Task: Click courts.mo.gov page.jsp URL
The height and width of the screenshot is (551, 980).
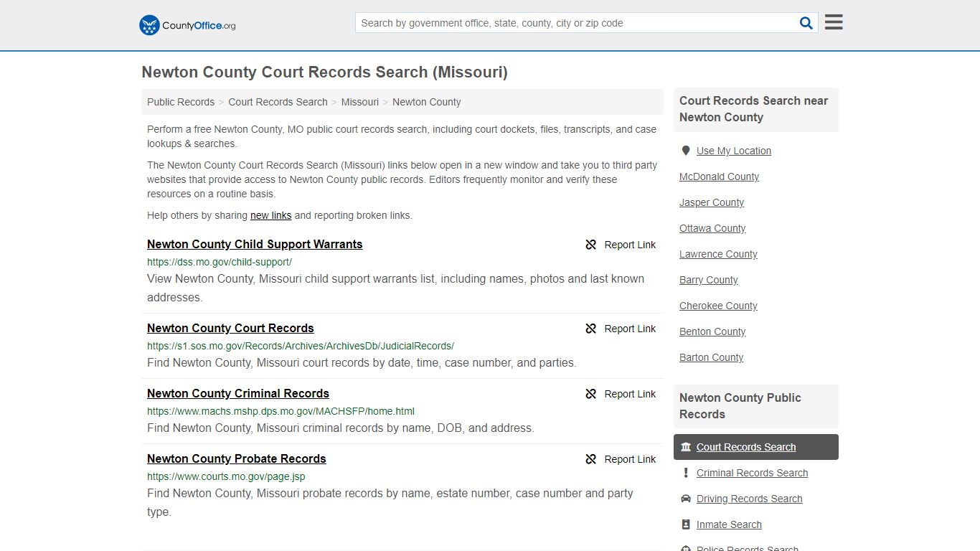Action: coord(226,476)
